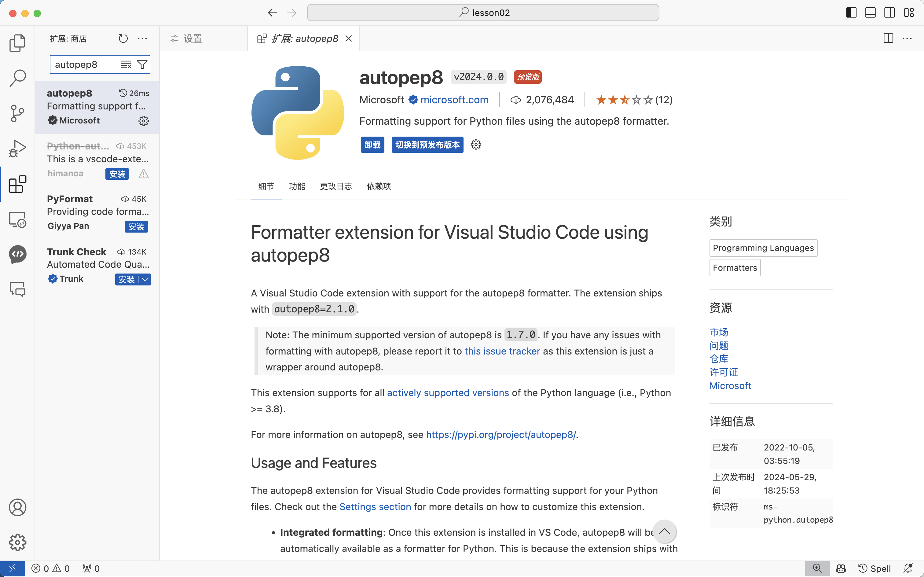The width and height of the screenshot is (924, 577).
Task: Open the Extensions view icon
Action: 17,184
